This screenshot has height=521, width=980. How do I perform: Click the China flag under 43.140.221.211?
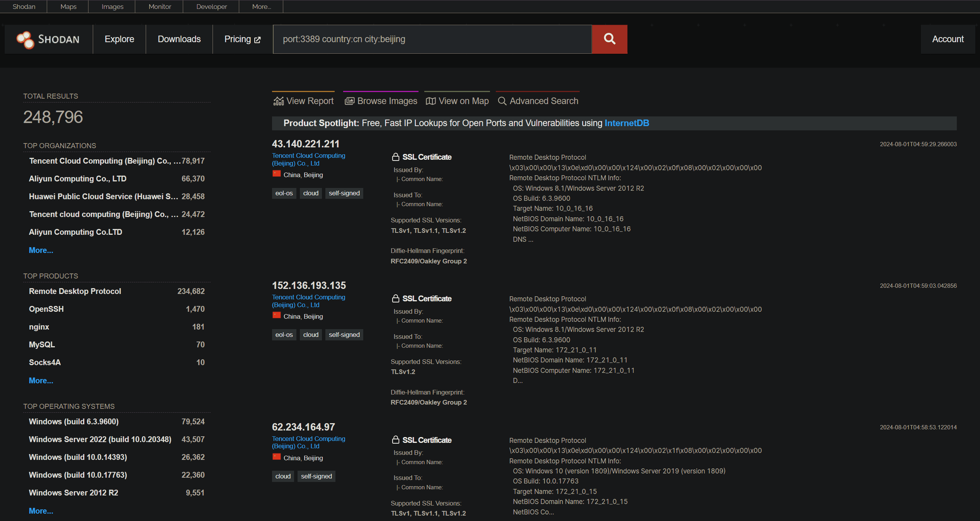[276, 174]
